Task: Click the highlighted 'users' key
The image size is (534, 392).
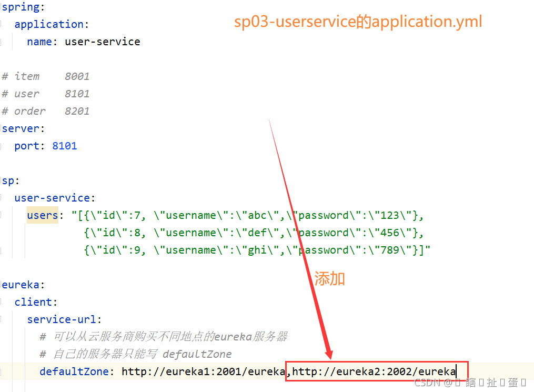Action: click(x=43, y=215)
